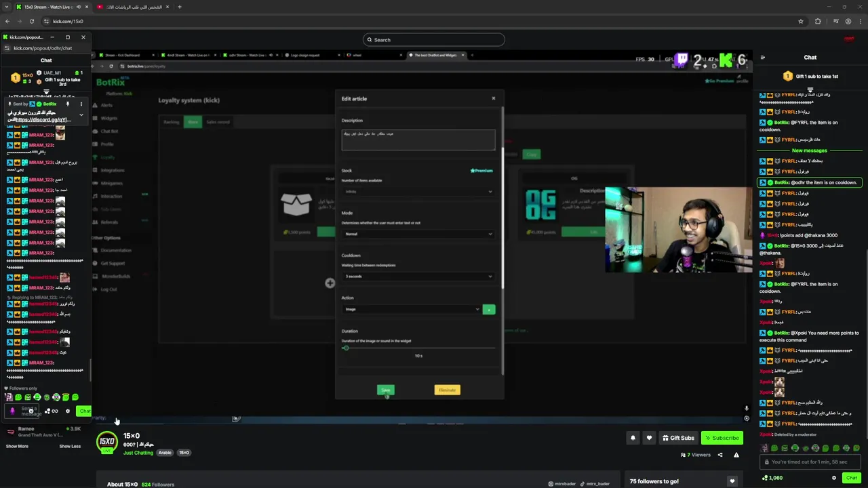Click the site info icon in popout address bar
This screenshot has height=488, width=868.
pos(7,48)
